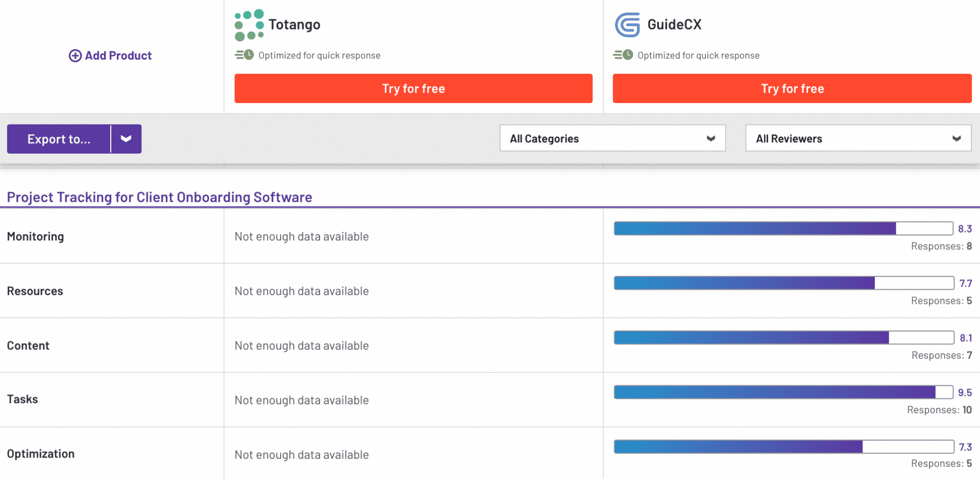Select the Monitoring row label
The image size is (980, 479).
[36, 236]
